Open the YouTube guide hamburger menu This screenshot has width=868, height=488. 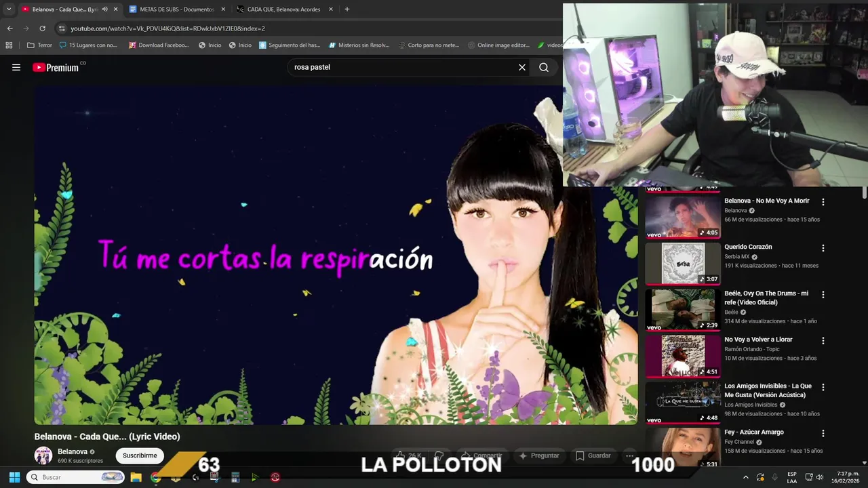(x=16, y=67)
